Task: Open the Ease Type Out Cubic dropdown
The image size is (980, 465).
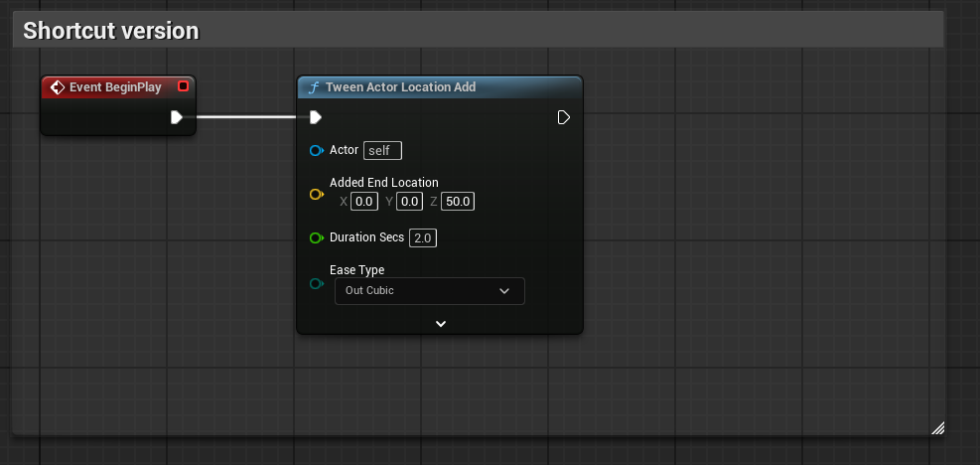Action: pos(429,291)
